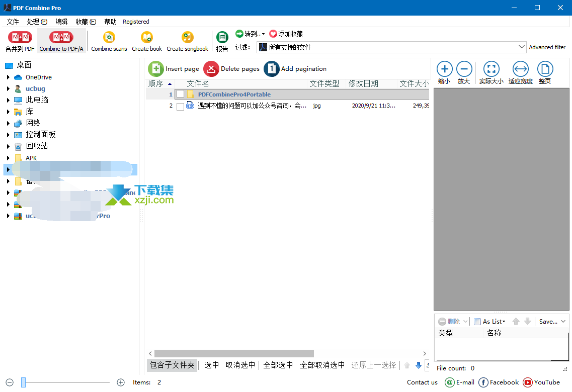This screenshot has width=572, height=392.
Task: Open the 文件 menu
Action: pyautogui.click(x=13, y=22)
